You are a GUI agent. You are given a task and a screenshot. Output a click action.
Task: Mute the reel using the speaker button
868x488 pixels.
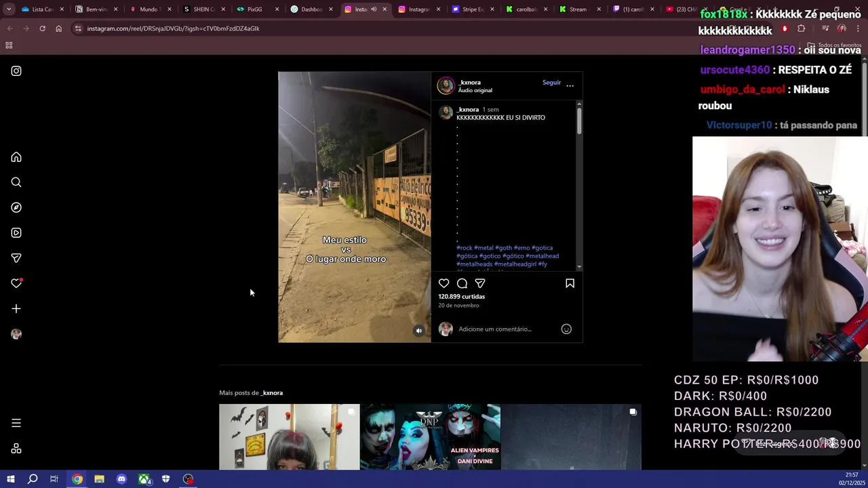pyautogui.click(x=419, y=331)
